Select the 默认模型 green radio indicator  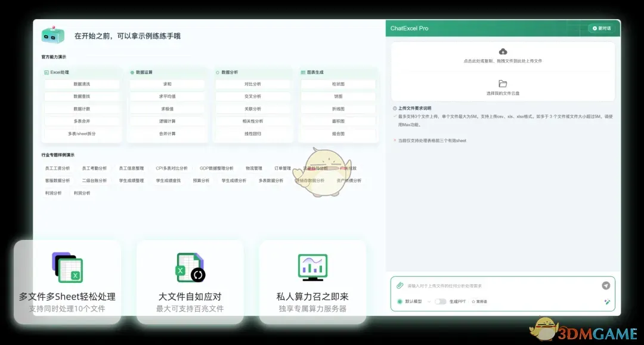point(400,301)
